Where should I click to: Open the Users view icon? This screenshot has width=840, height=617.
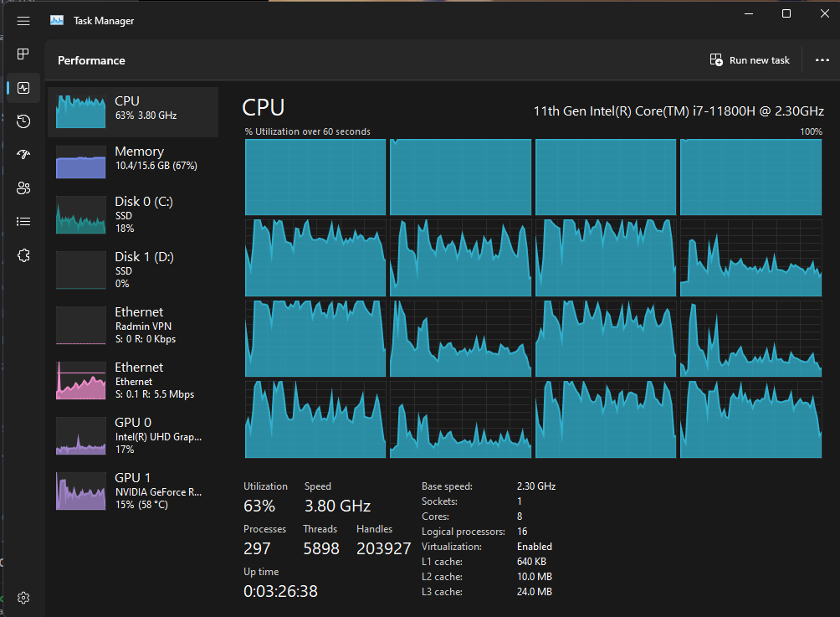(x=23, y=188)
